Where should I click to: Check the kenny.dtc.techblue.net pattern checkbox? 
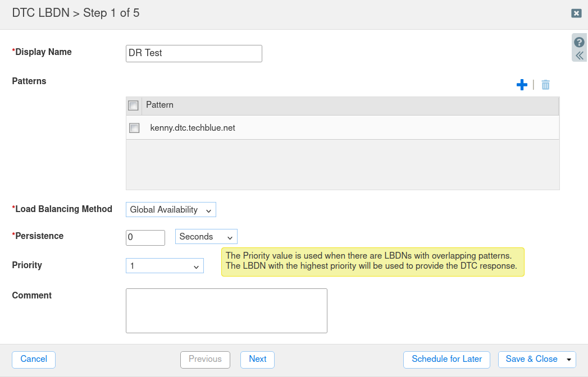(x=134, y=128)
